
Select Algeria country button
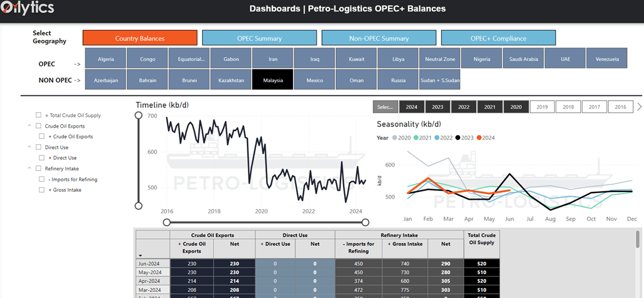click(x=106, y=58)
